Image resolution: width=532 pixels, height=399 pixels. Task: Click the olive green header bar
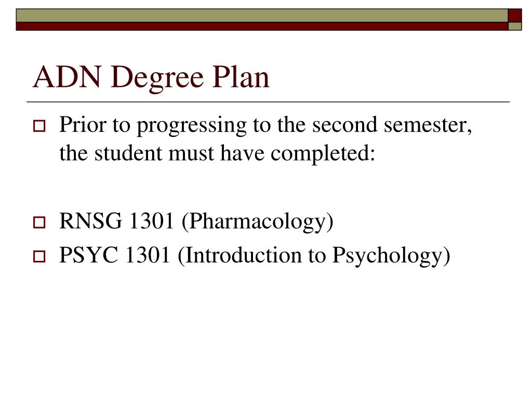(x=262, y=16)
